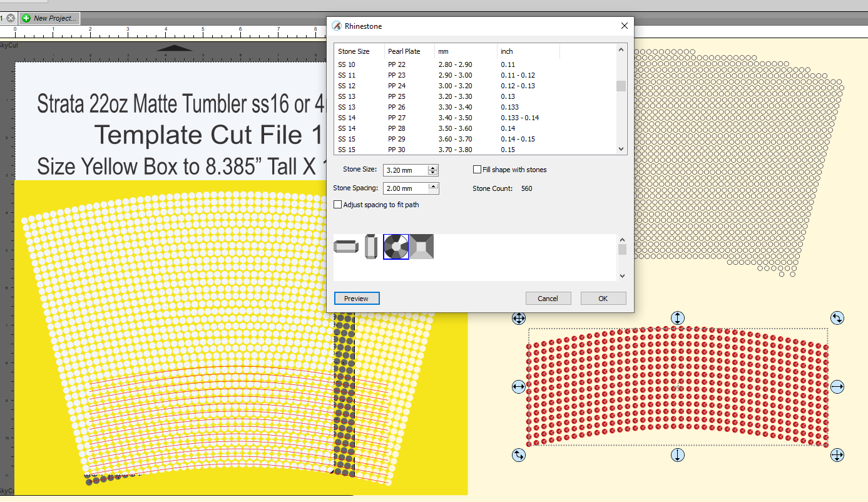Click the stone size list scrollbar thumb
The height and width of the screenshot is (502, 868).
pos(621,86)
